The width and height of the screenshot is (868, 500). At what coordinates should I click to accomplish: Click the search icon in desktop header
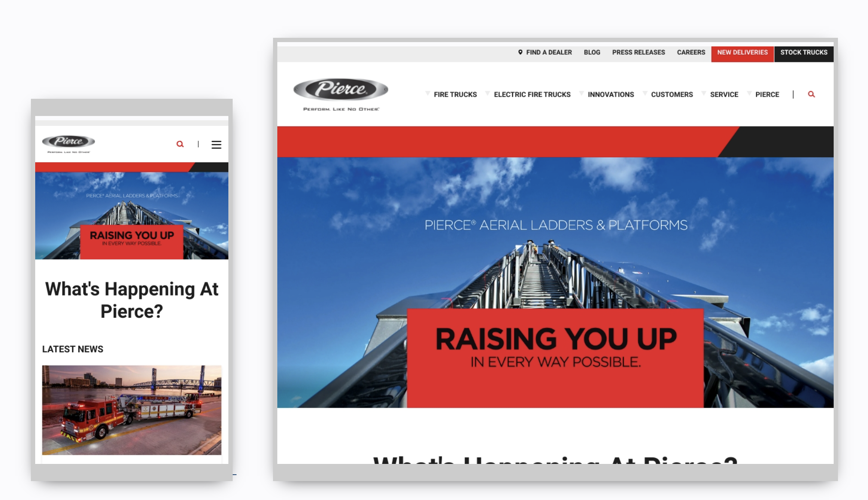[811, 94]
